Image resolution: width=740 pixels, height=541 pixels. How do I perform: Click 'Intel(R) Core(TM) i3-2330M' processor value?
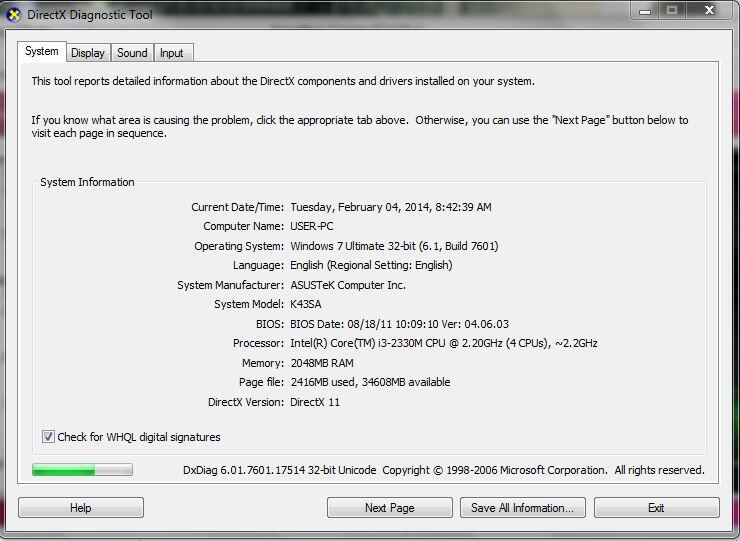click(x=368, y=343)
